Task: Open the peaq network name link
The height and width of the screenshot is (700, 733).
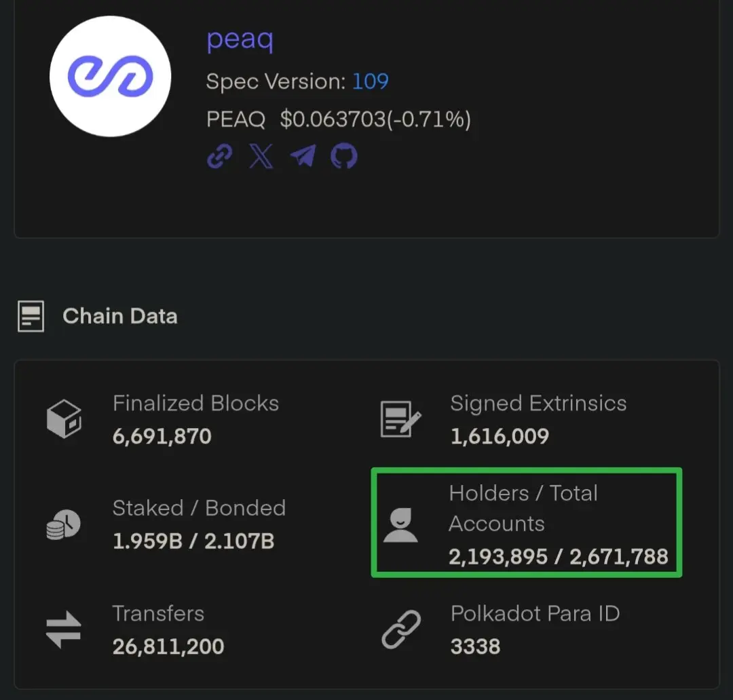Action: pos(240,39)
